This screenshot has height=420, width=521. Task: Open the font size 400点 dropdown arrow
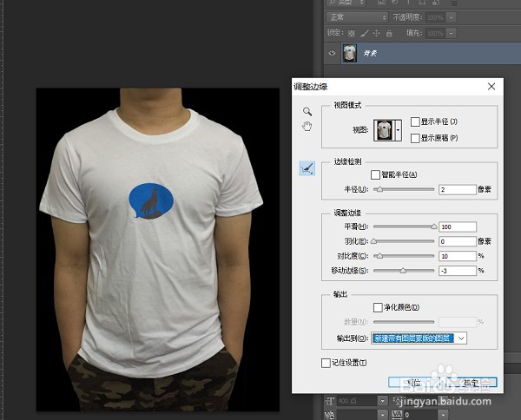pos(383,401)
